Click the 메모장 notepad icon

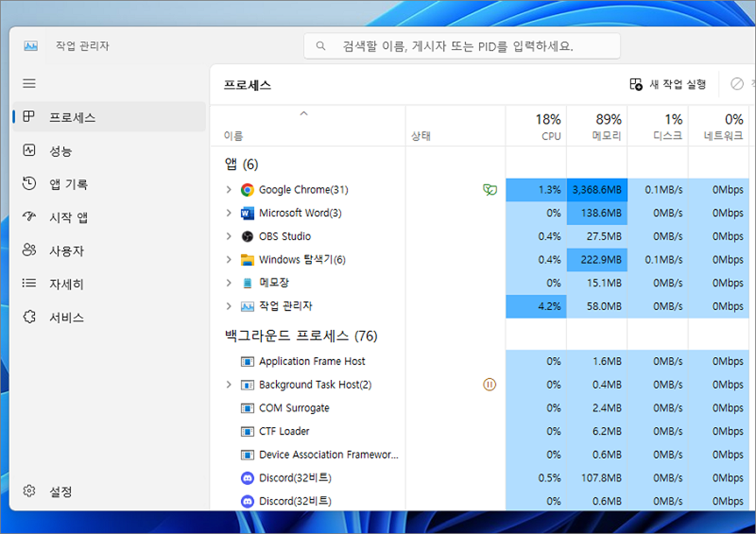[x=247, y=283]
